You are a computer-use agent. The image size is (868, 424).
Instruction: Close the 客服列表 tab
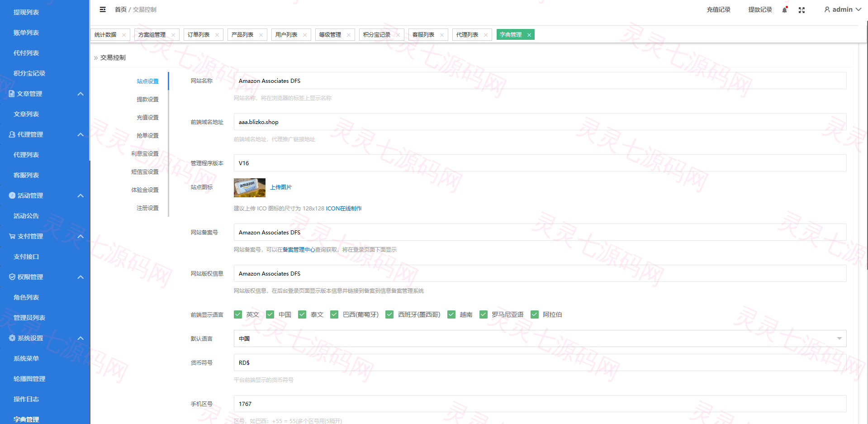442,35
